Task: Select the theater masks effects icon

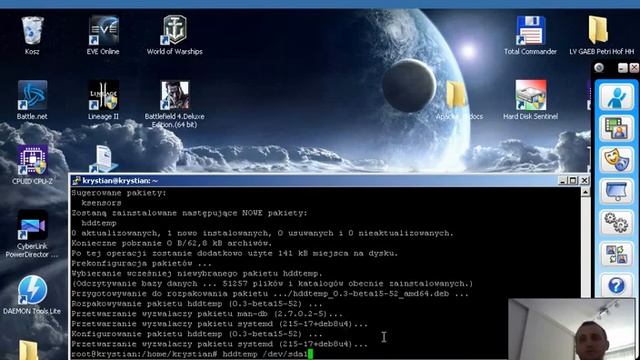Action: click(616, 160)
